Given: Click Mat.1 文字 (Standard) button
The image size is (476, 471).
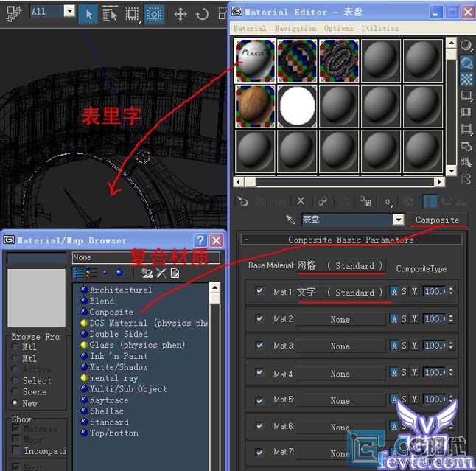Looking at the screenshot, I should pos(340,292).
